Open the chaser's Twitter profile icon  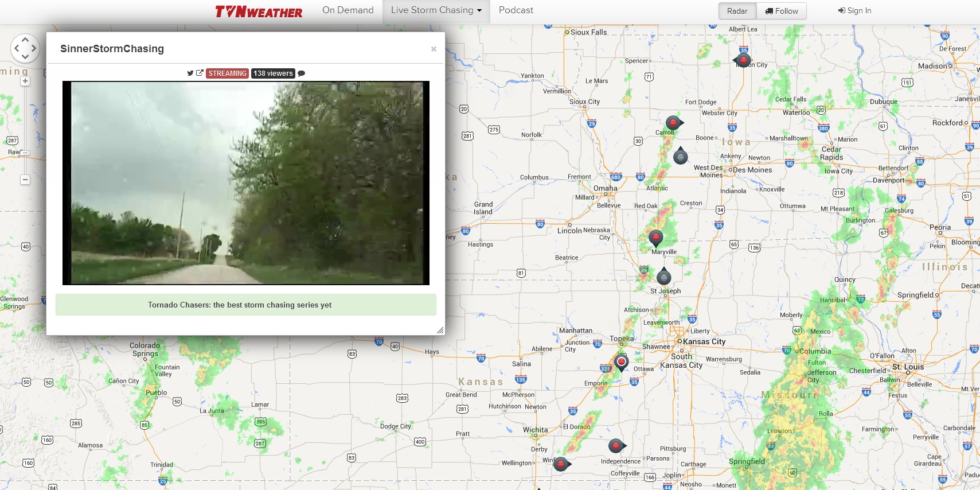pyautogui.click(x=190, y=73)
